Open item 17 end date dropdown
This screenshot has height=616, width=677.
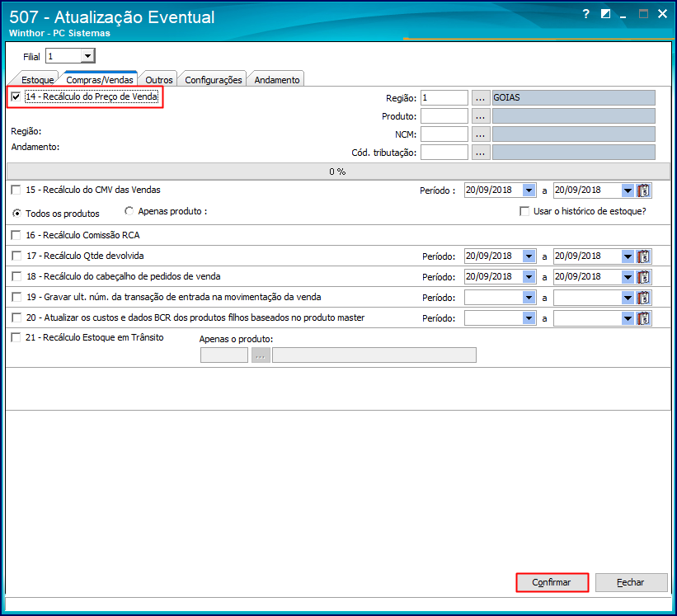tap(628, 256)
